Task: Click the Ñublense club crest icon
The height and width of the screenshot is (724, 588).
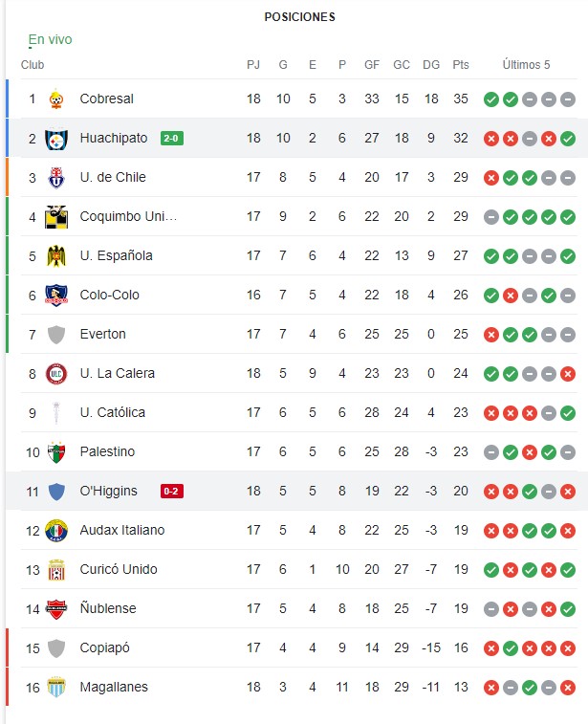Action: pyautogui.click(x=56, y=609)
